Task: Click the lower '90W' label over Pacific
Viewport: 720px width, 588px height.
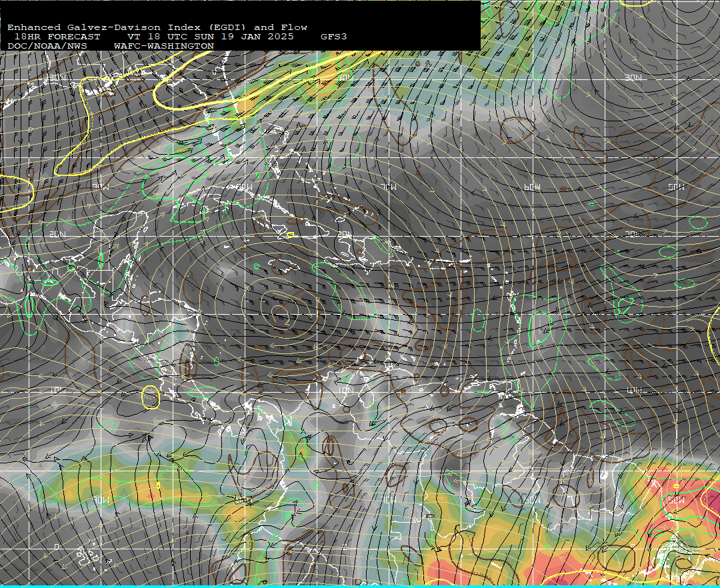Action: 100,500
